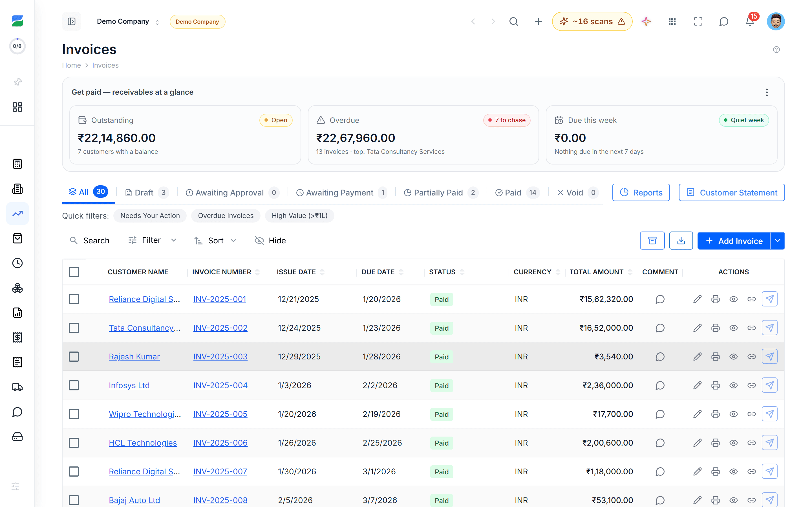Open the Customer Statement button
Screen dimensions: 812x507
pyautogui.click(x=731, y=192)
